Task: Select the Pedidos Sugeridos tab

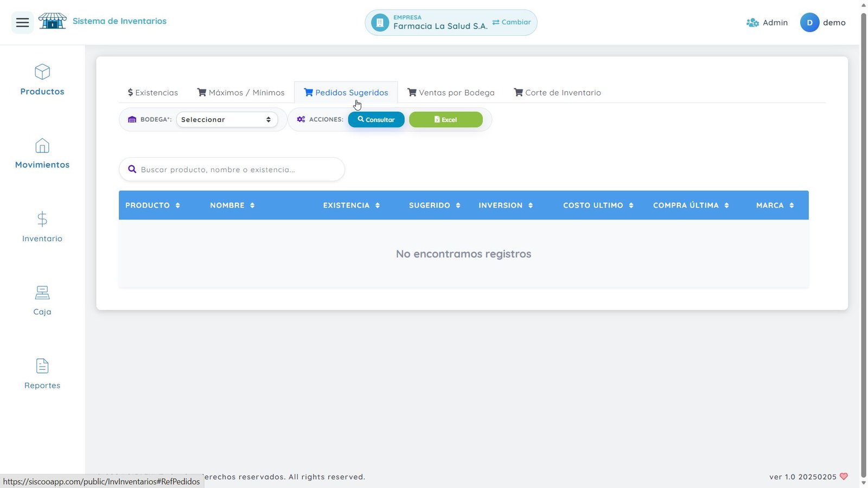Action: [x=346, y=93]
